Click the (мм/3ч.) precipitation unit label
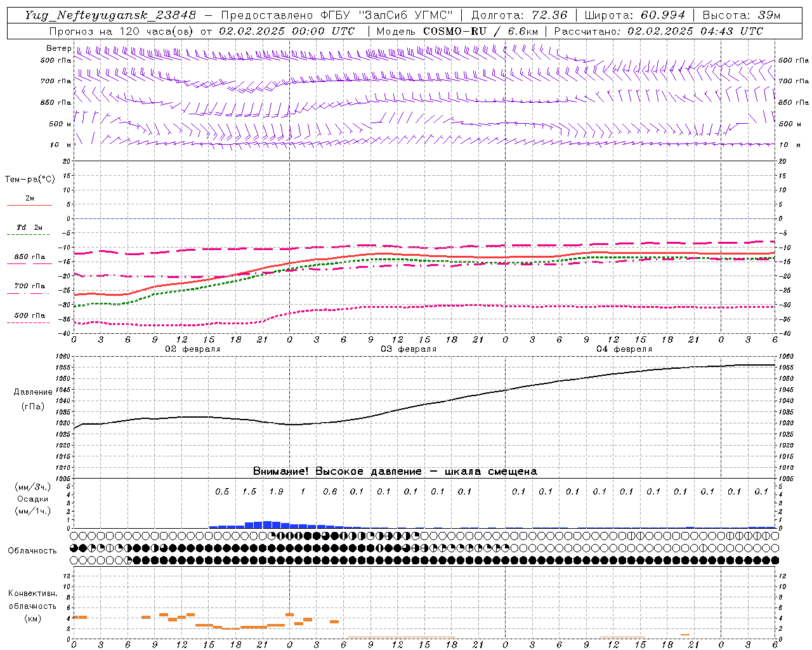The height and width of the screenshot is (650, 812). coord(33,487)
